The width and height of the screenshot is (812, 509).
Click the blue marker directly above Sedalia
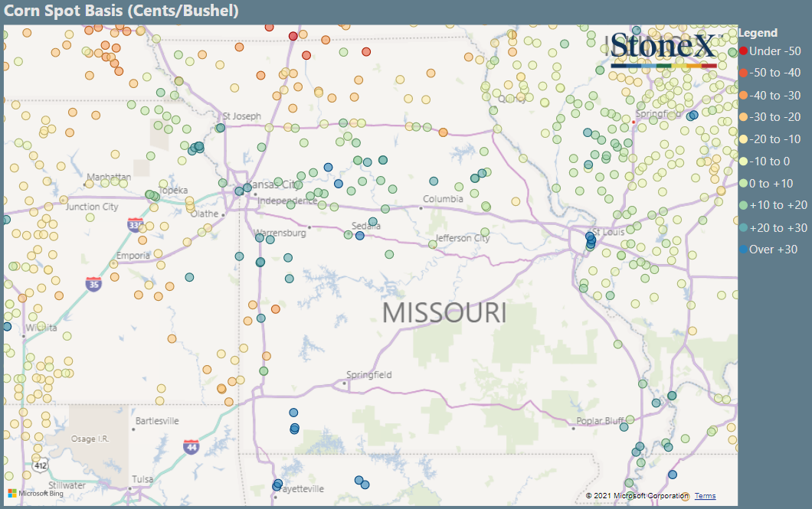(373, 221)
